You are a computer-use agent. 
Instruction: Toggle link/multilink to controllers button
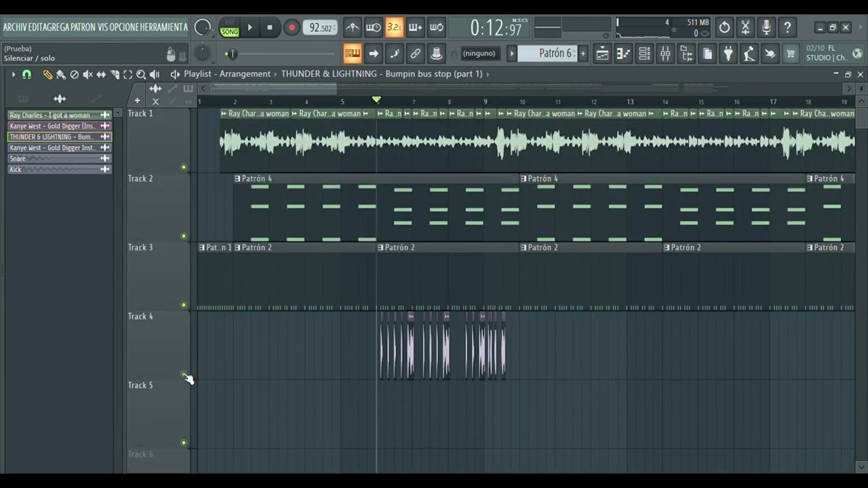(415, 54)
